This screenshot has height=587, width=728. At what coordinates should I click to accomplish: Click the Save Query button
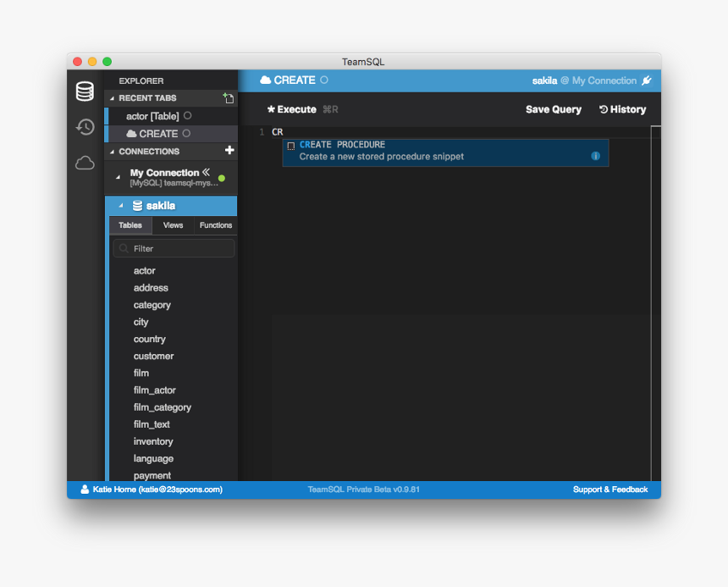point(553,109)
